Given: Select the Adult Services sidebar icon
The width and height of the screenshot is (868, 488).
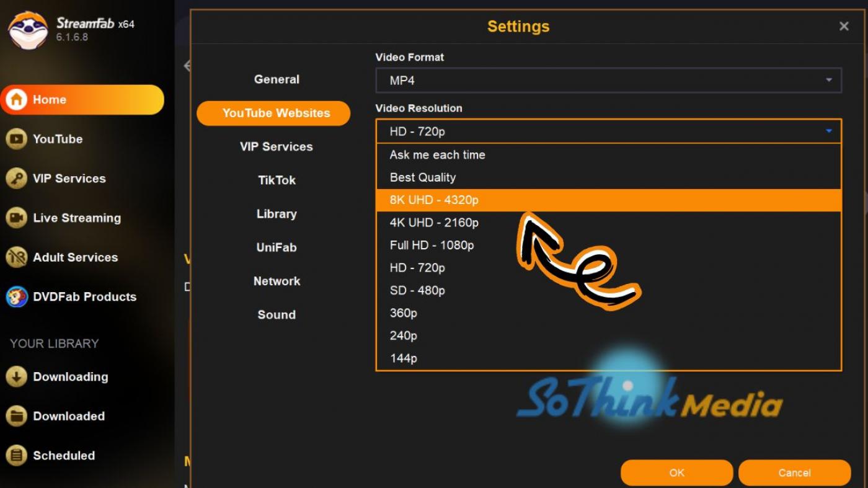Looking at the screenshot, I should point(17,257).
